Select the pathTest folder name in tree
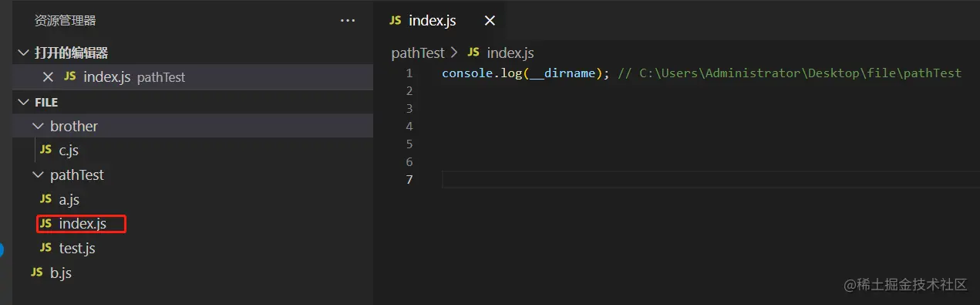Viewport: 980px width, 305px height. pos(77,175)
